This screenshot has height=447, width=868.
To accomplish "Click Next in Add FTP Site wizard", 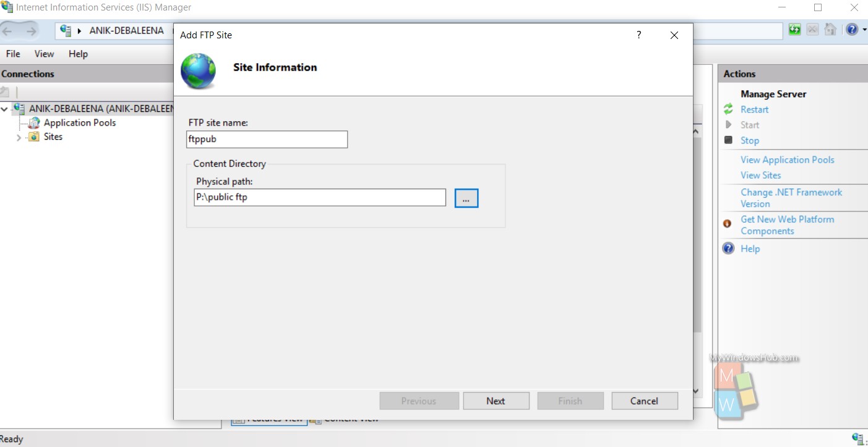I will point(496,401).
